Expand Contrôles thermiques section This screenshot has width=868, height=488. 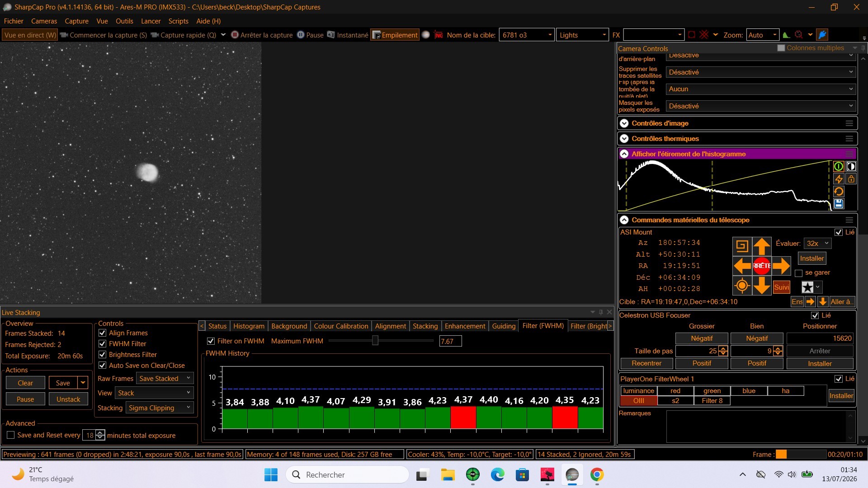(624, 139)
